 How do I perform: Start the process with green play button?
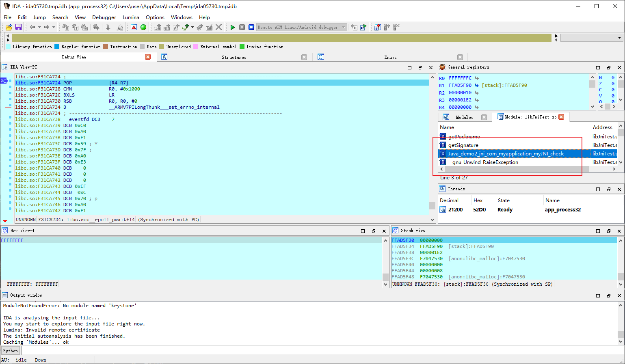pyautogui.click(x=233, y=27)
